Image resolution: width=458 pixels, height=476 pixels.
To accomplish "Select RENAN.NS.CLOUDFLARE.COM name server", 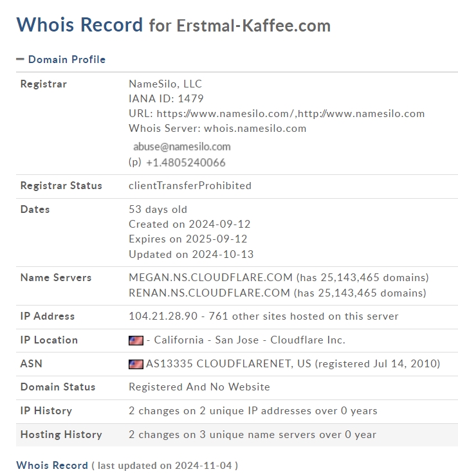I will pos(210,293).
